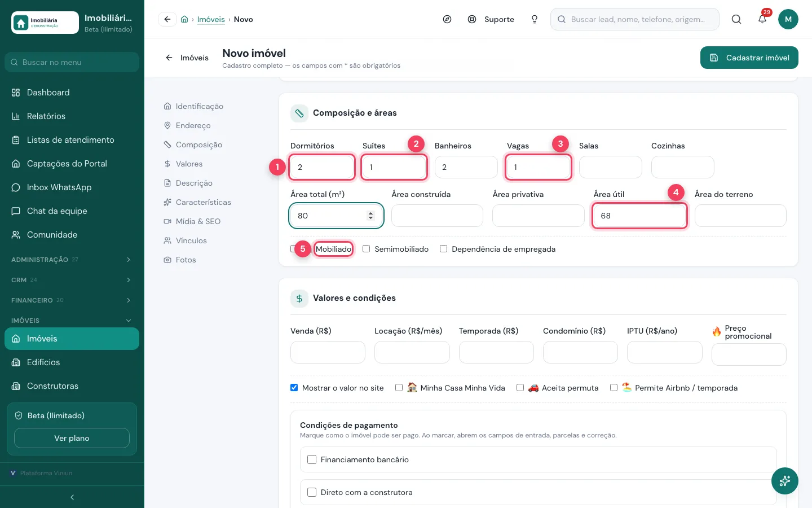Open notifications bell icon

click(x=762, y=19)
